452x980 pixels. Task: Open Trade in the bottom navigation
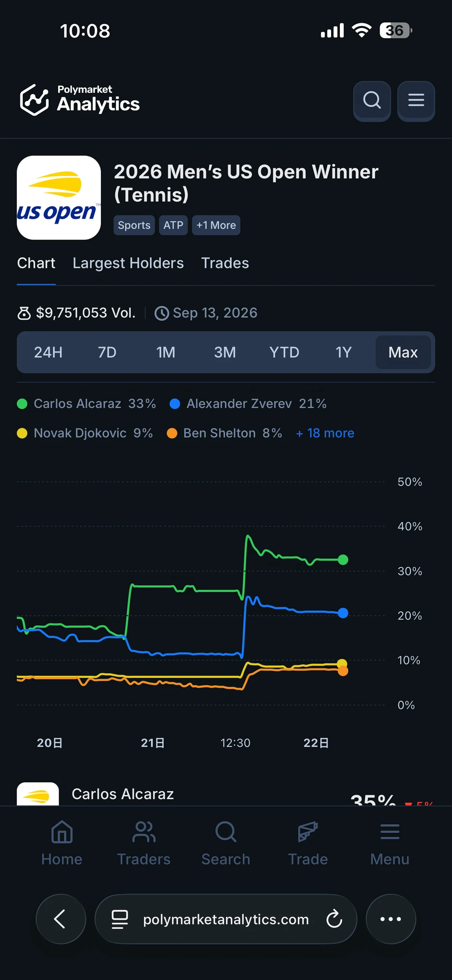308,843
